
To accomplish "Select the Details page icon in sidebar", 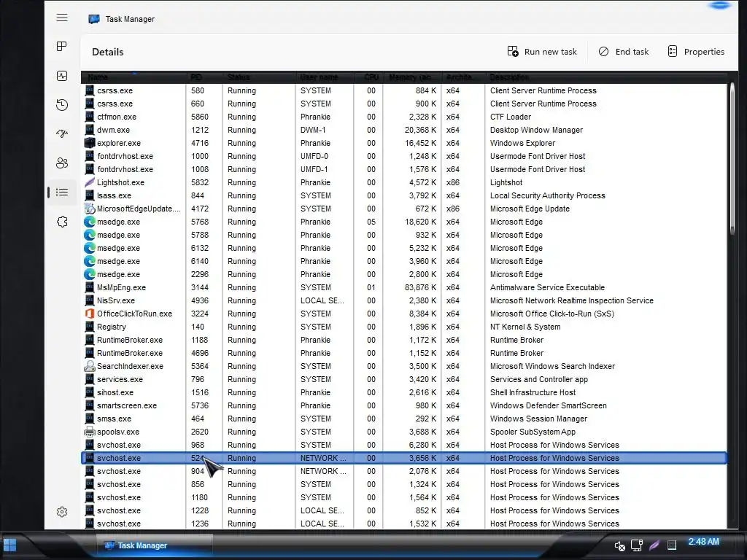I will coord(62,192).
